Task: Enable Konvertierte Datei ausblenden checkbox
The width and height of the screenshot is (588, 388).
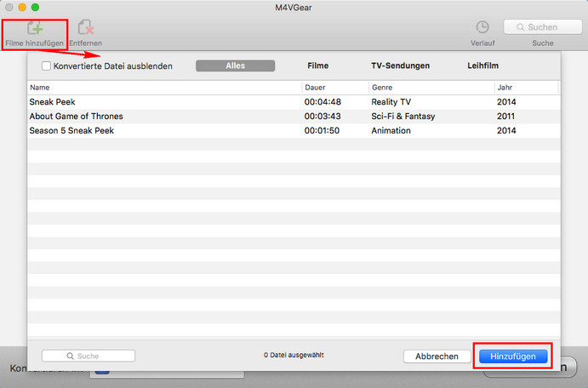Action: pos(46,66)
